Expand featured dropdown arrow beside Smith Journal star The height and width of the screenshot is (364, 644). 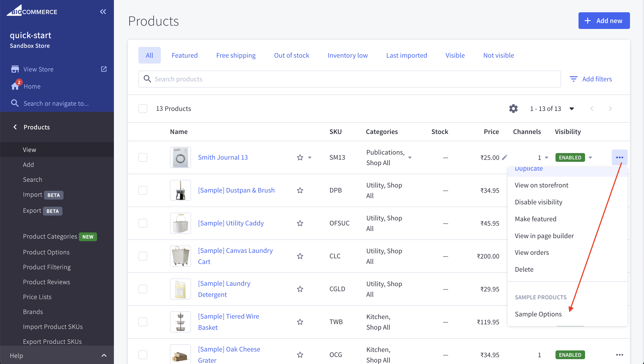point(310,157)
